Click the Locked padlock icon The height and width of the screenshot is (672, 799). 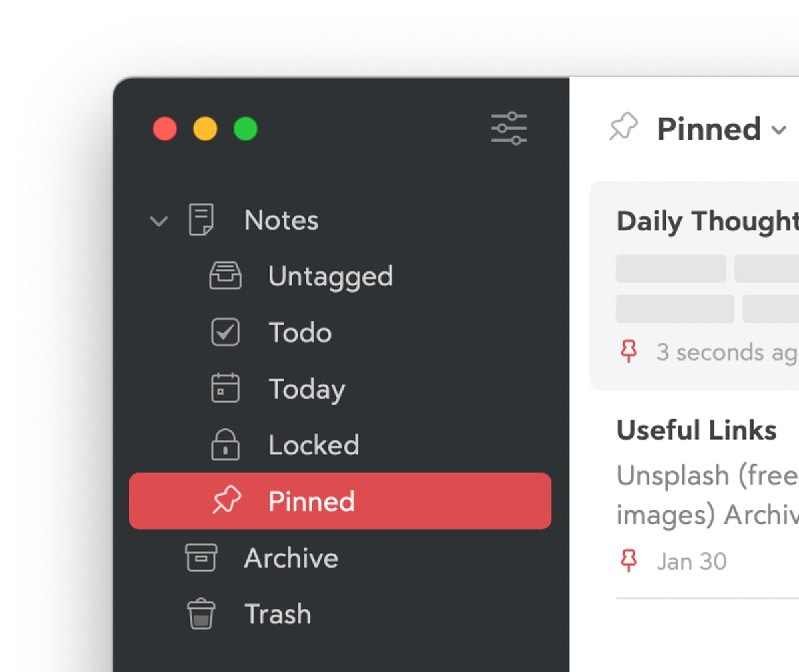click(x=225, y=444)
